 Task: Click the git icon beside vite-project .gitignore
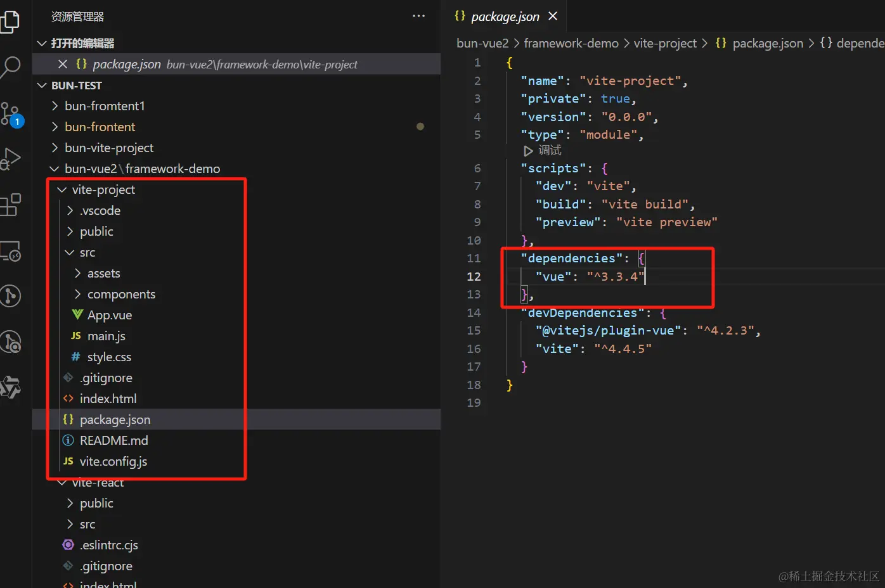click(x=68, y=378)
